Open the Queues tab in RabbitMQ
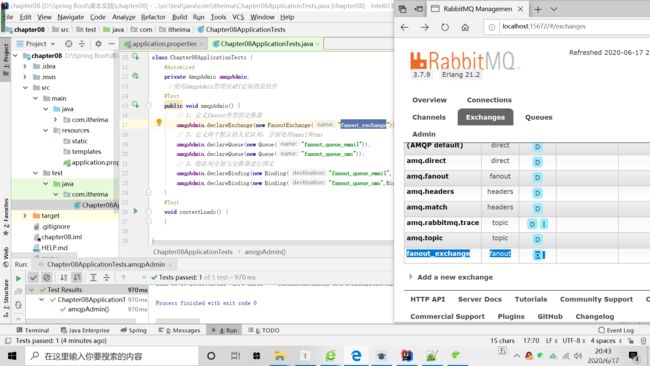 [x=538, y=117]
